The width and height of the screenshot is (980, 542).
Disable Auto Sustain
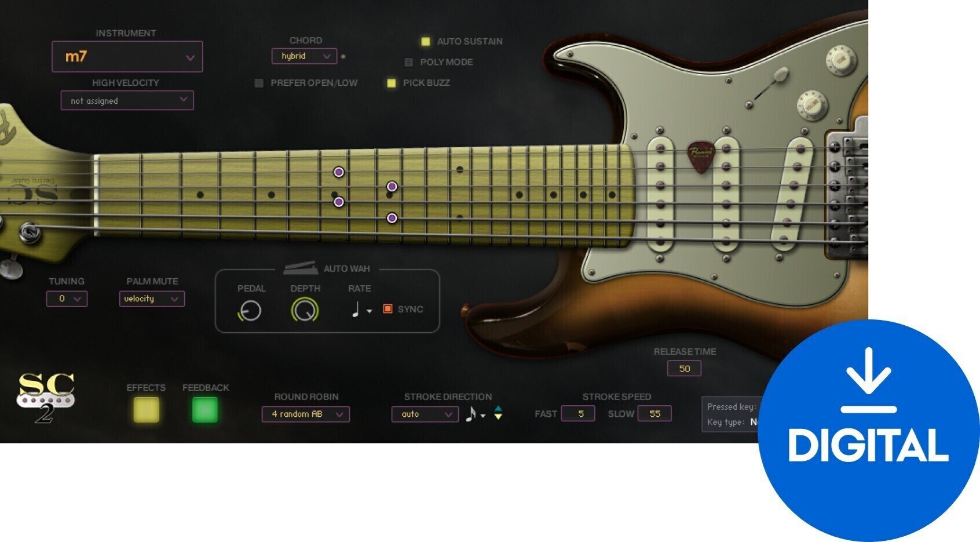(426, 41)
